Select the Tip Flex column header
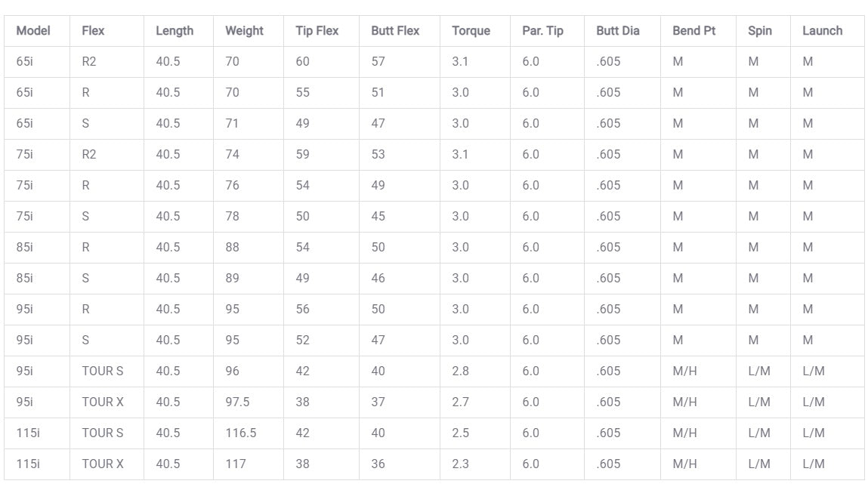Screen dimensions: 868x487 tap(317, 31)
